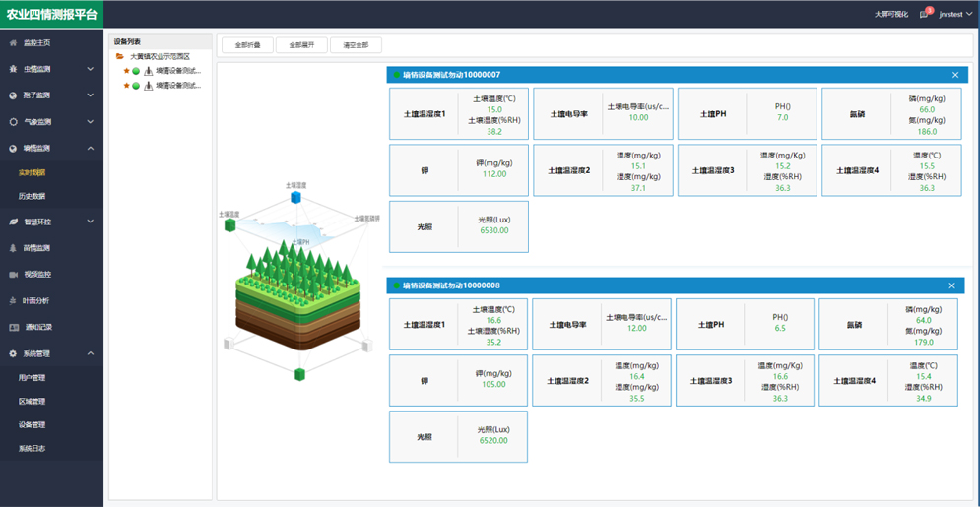Select 历史数据 in the sidebar
The height and width of the screenshot is (507, 980).
(32, 196)
